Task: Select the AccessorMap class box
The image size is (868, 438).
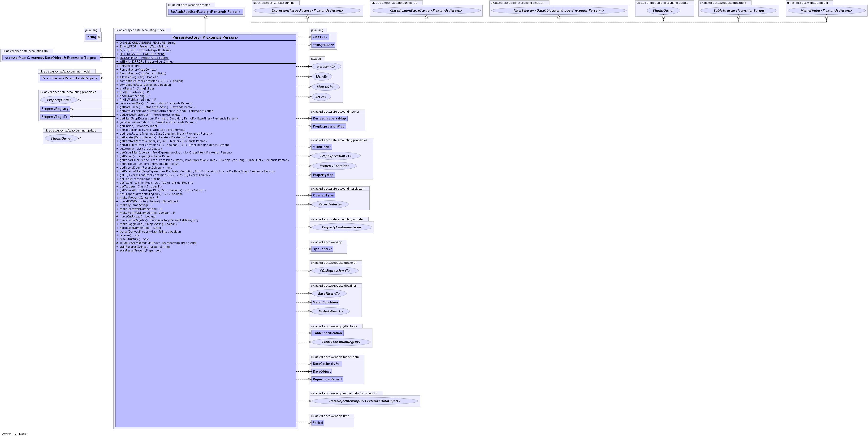Action: coord(51,58)
